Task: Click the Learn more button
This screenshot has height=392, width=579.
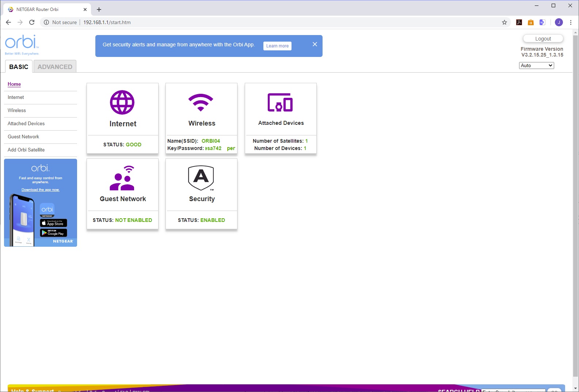Action: click(277, 46)
